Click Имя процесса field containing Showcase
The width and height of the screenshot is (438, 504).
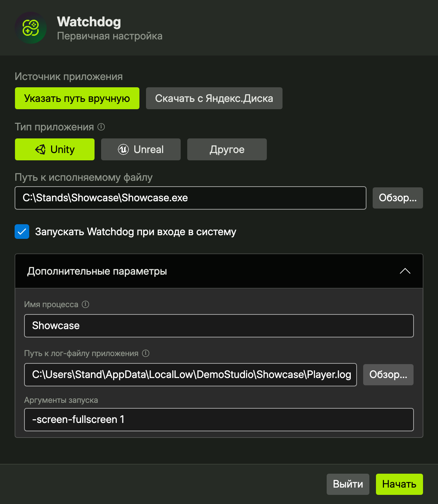[x=219, y=326]
